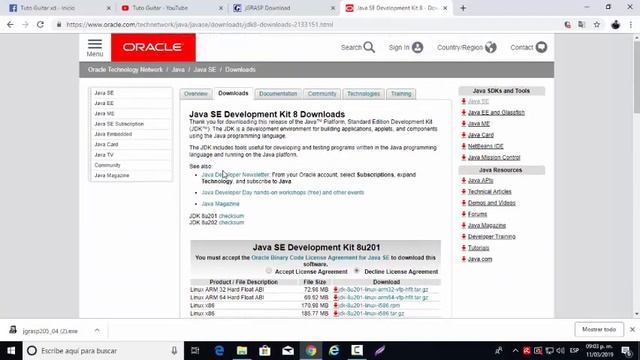Go back with the browser back arrow
The height and width of the screenshot is (360, 640).
(10, 24)
